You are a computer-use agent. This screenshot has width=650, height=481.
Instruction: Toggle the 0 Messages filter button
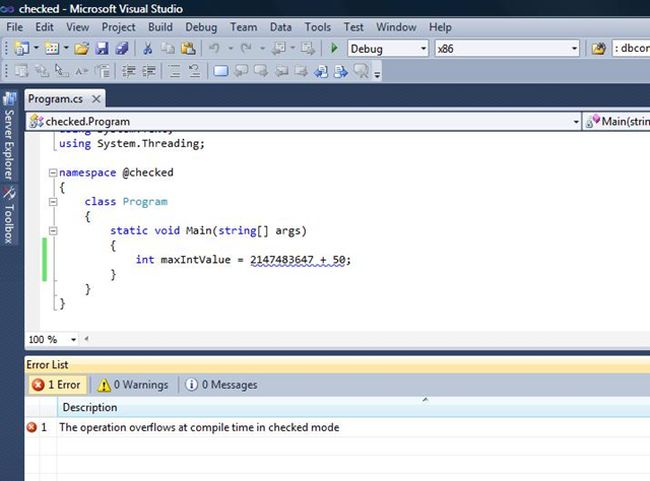point(221,385)
